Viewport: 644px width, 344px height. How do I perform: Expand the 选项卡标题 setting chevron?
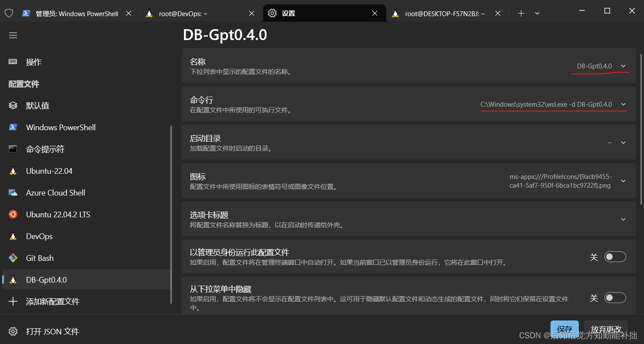point(623,219)
